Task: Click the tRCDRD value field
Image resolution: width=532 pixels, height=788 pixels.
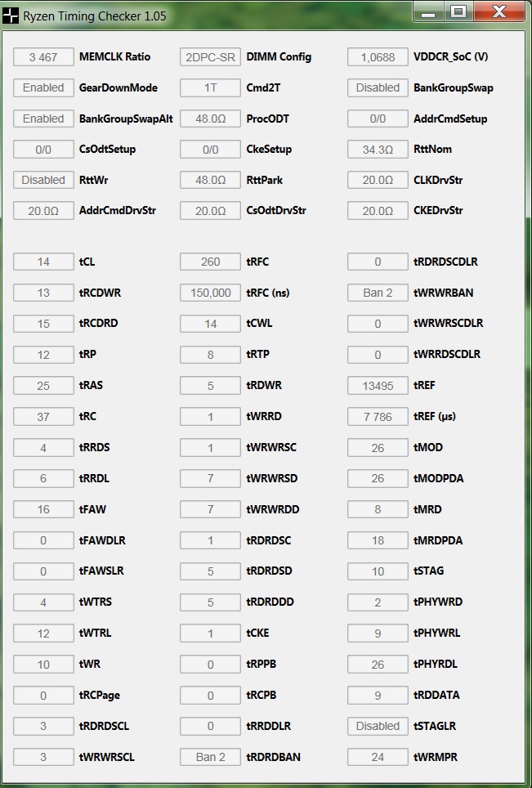Action: tap(43, 324)
